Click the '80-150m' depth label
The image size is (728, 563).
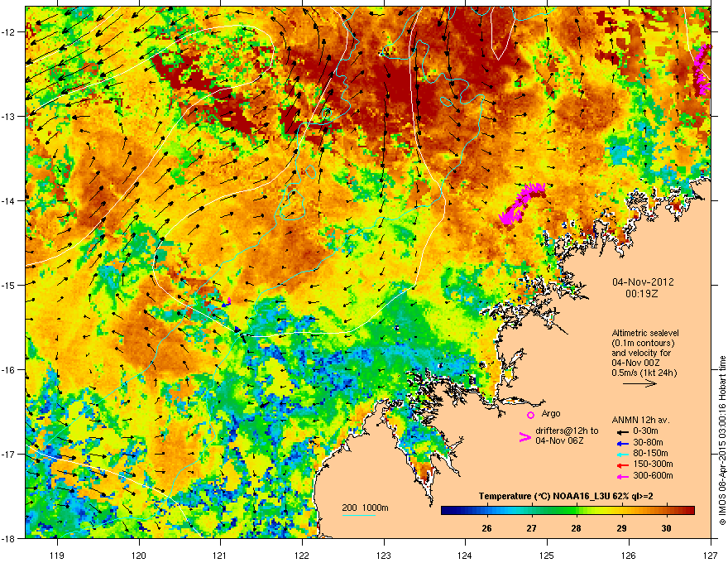[650, 454]
